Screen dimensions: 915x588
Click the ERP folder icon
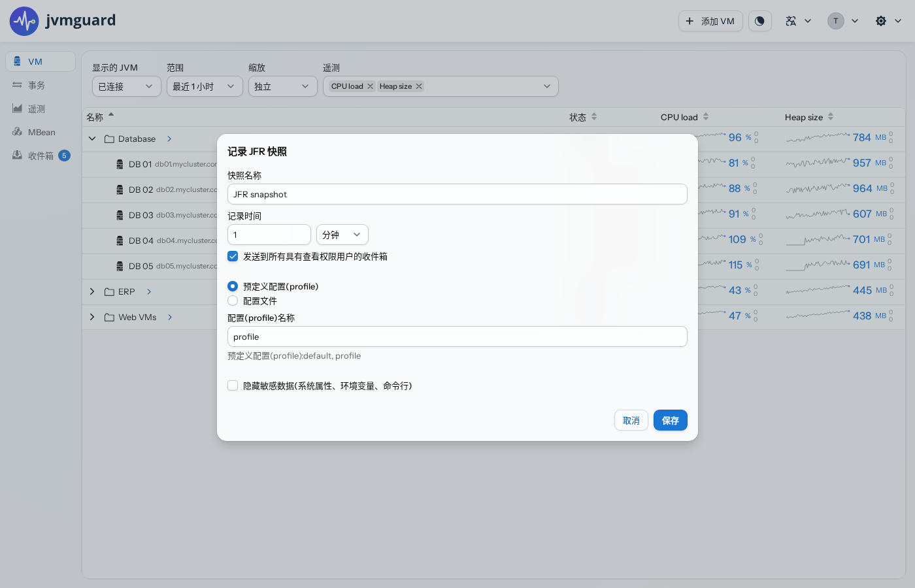point(110,291)
